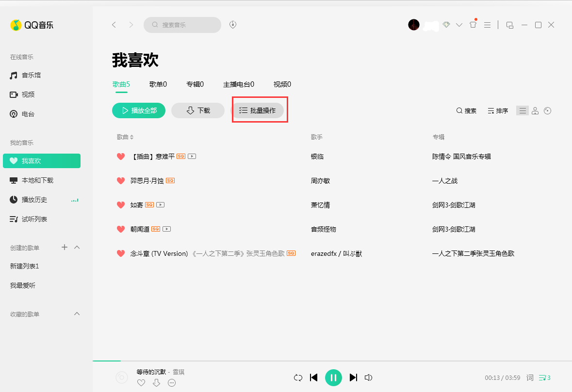
Task: Expand the 收藏的歌单 section
Action: [77, 314]
